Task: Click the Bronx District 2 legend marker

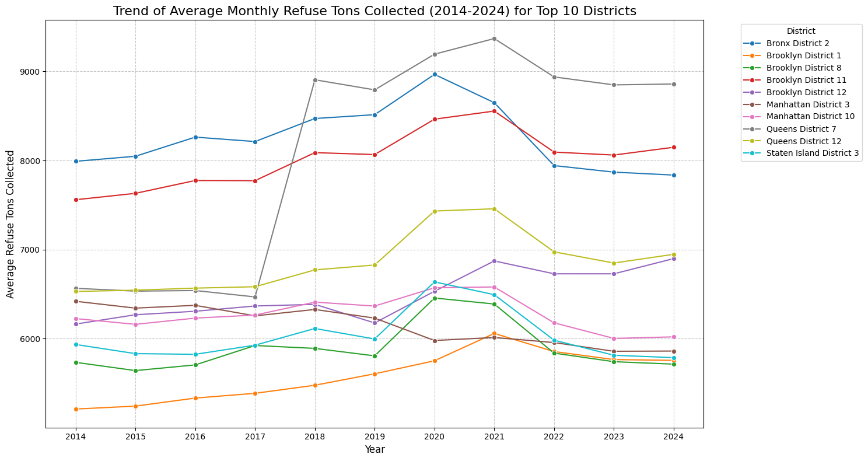Action: coord(752,43)
